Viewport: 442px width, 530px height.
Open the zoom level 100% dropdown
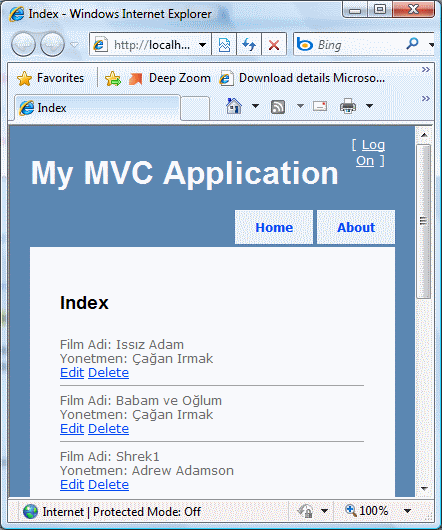tap(408, 511)
